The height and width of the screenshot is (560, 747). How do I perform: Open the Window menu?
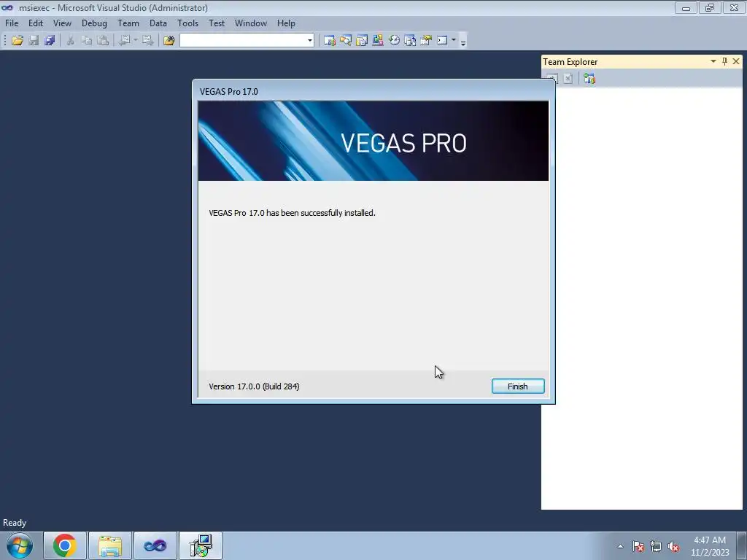point(251,23)
